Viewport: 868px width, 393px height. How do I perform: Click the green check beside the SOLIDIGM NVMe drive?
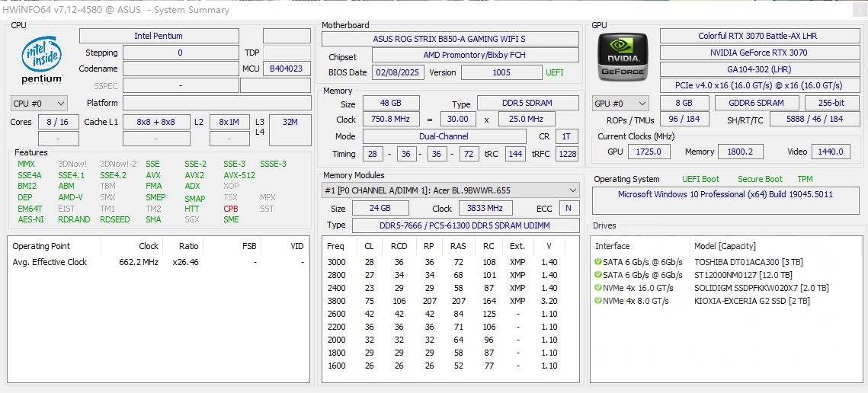pos(598,288)
